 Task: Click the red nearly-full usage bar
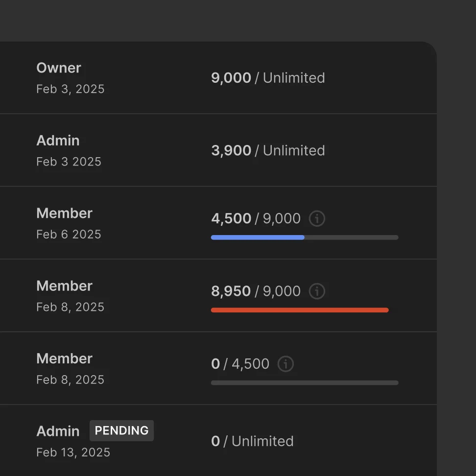pos(300,310)
